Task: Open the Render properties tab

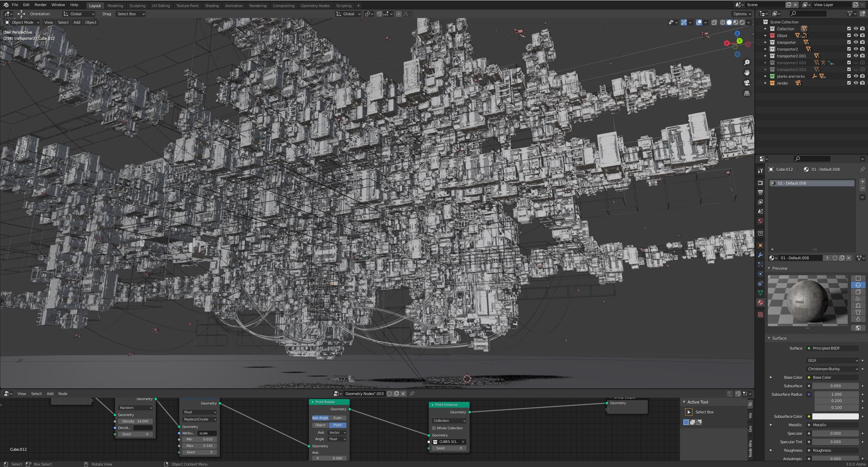Action: 760,183
